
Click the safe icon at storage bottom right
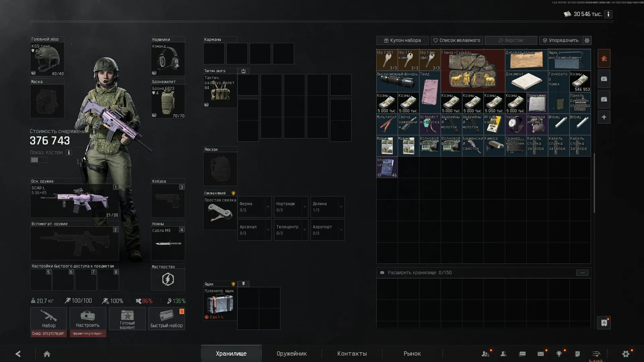click(x=604, y=323)
